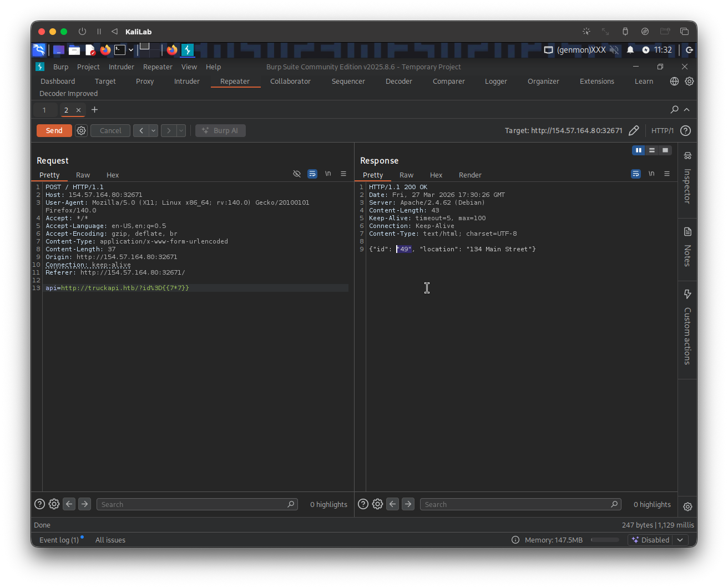
Task: Expand the history back dropdown arrow
Action: pyautogui.click(x=153, y=131)
